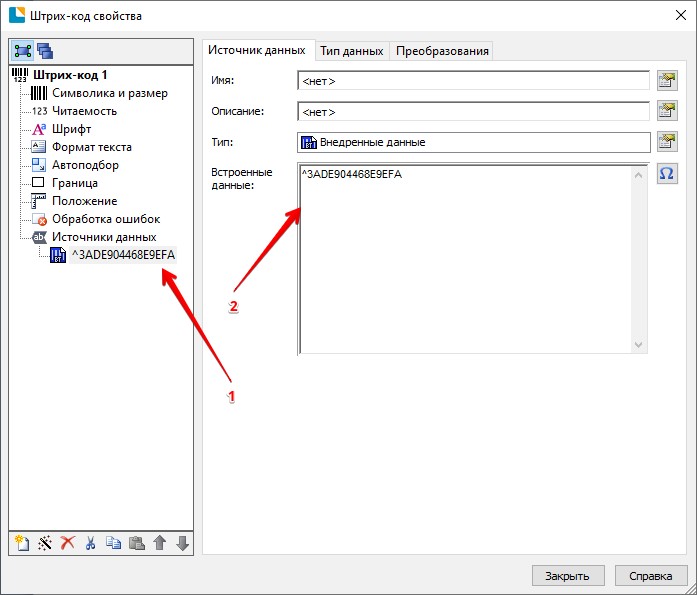
Task: Open the data source wizard (magic wand)
Action: [45, 543]
